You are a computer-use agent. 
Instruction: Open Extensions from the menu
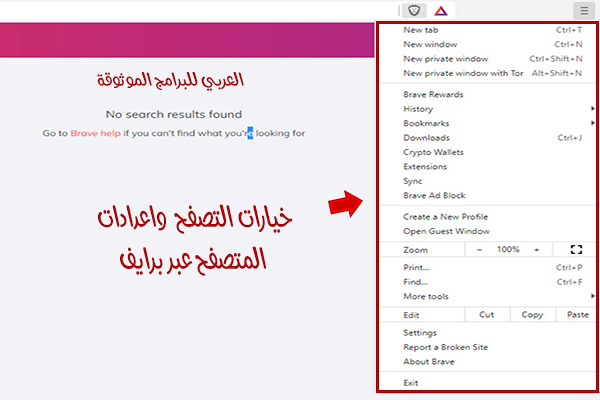(x=488, y=167)
